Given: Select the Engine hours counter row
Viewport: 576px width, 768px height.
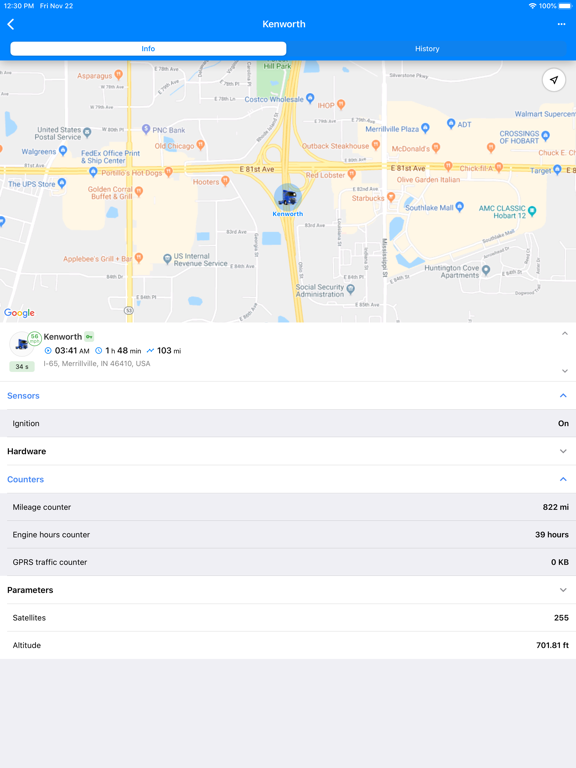Looking at the screenshot, I should pyautogui.click(x=288, y=534).
